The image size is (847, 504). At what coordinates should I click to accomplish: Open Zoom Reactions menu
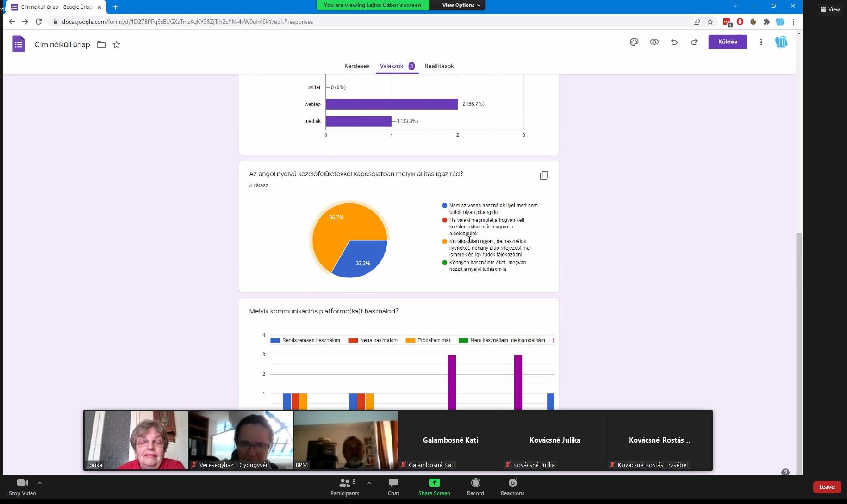point(512,486)
